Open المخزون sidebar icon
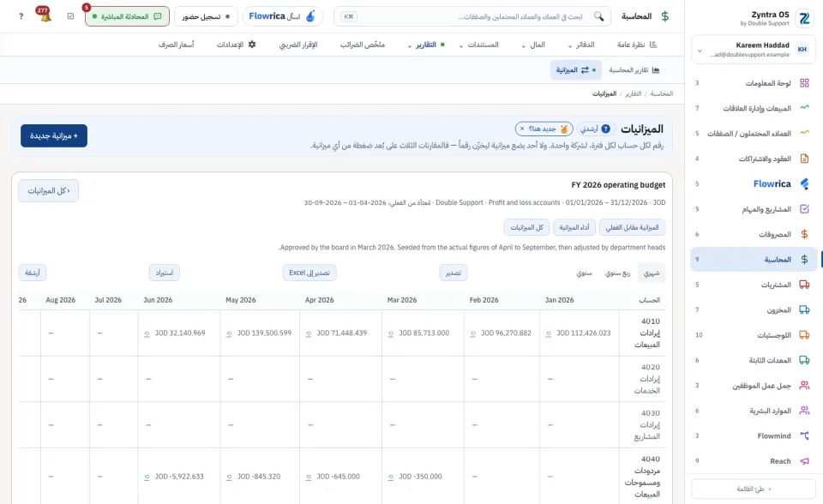 click(804, 309)
